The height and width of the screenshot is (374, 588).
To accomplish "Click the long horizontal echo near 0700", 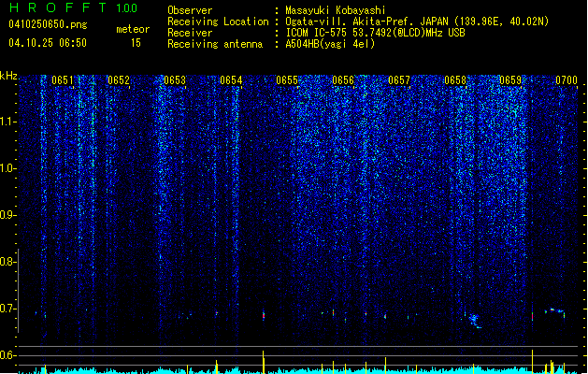I will click(554, 311).
